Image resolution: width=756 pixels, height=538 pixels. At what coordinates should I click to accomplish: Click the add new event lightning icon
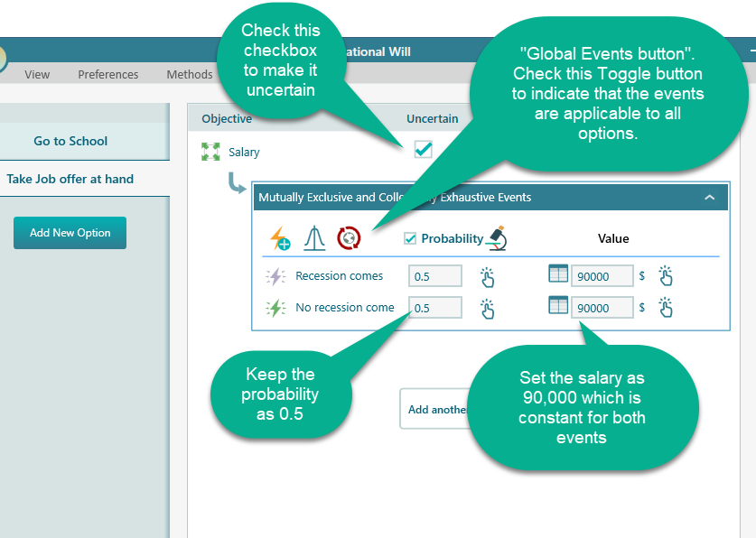pos(280,239)
